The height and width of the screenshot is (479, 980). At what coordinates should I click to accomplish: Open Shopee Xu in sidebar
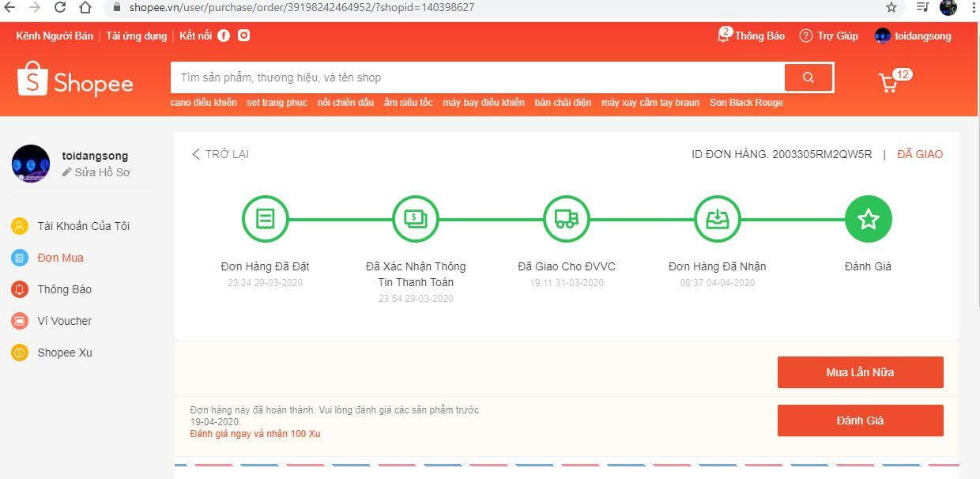(51, 353)
